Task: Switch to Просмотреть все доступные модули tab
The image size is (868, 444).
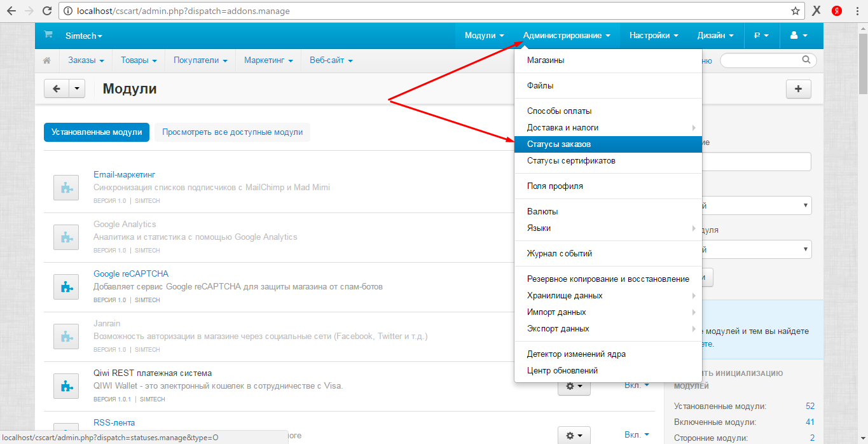Action: [232, 132]
